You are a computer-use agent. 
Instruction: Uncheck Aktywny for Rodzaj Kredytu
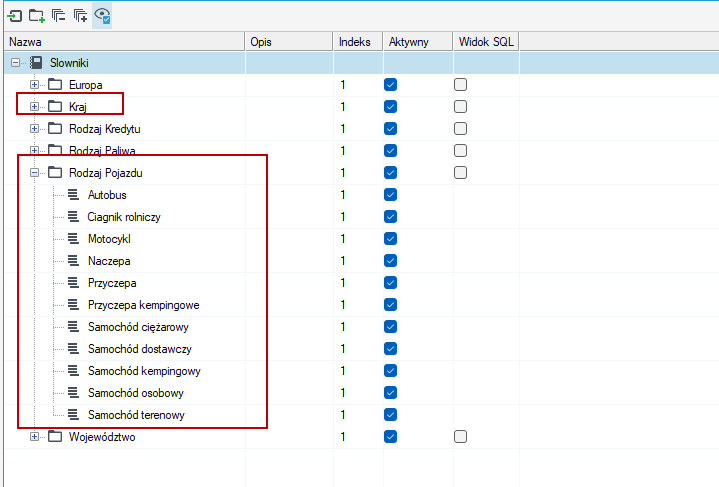390,128
